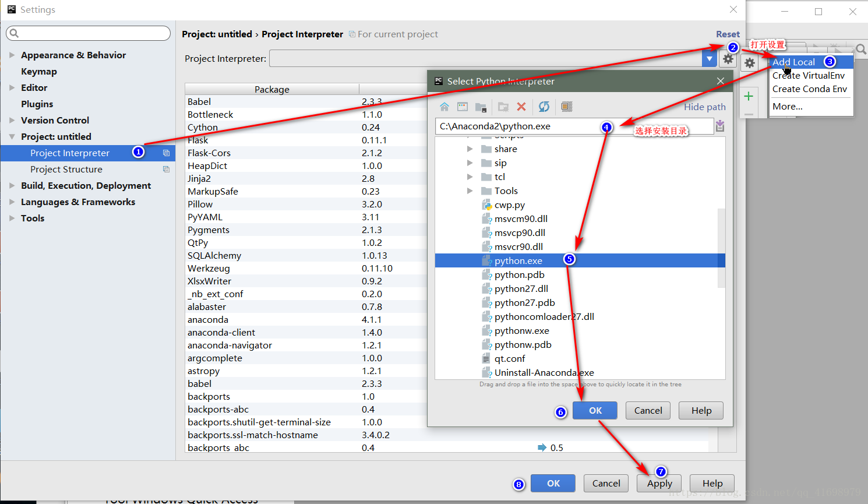Click OK in Select Python Interpreter dialog
Viewport: 868px width, 504px height.
(595, 410)
